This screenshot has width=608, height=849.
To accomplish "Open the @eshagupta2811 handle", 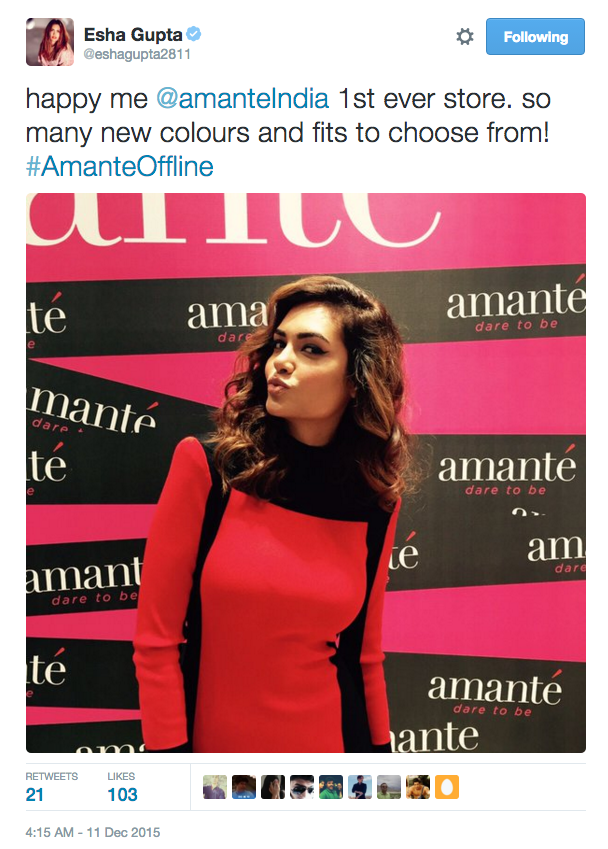I will click(137, 54).
